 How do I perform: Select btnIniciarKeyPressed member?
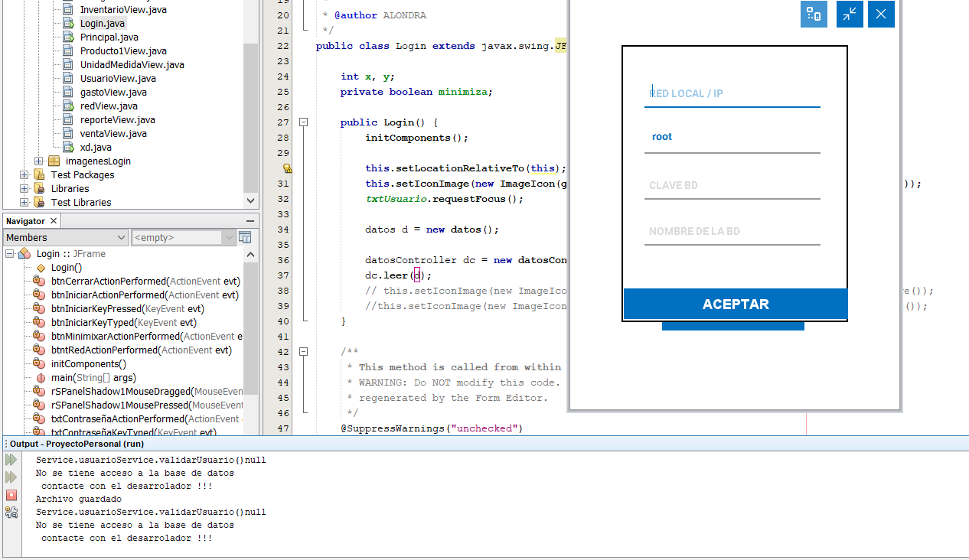point(128,309)
